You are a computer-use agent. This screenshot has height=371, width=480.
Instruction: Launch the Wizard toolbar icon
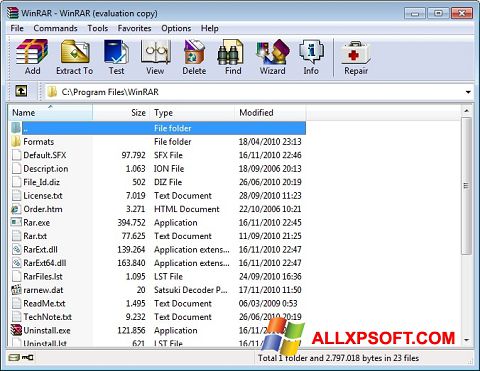273,52
